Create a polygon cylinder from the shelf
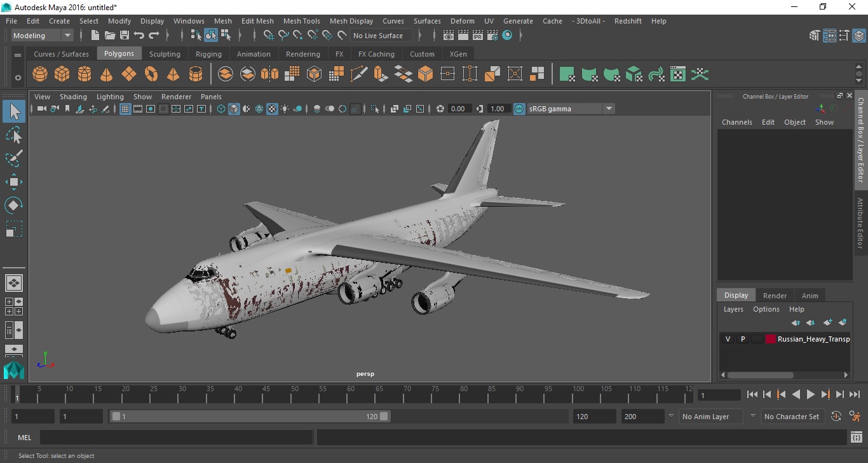This screenshot has height=463, width=868. (x=85, y=74)
